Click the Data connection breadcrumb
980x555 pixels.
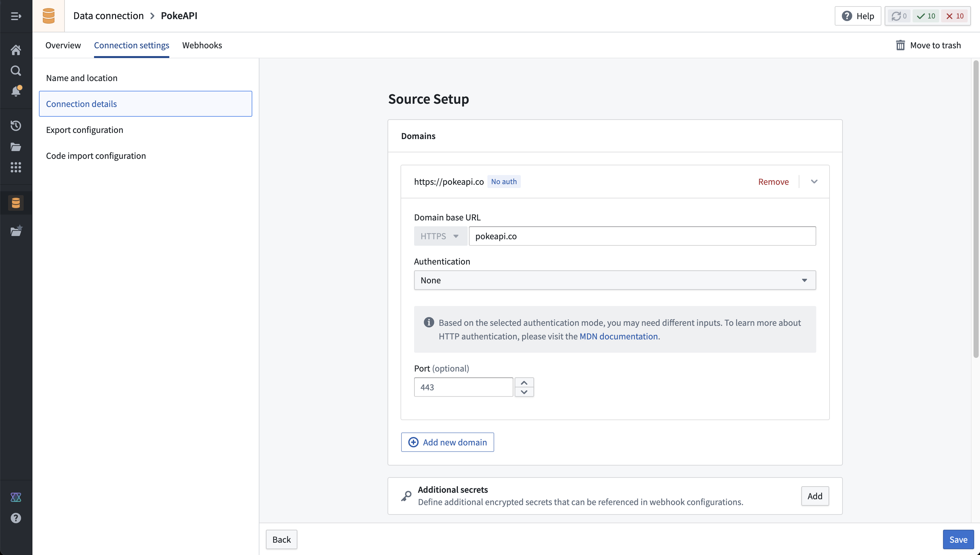[x=108, y=16]
